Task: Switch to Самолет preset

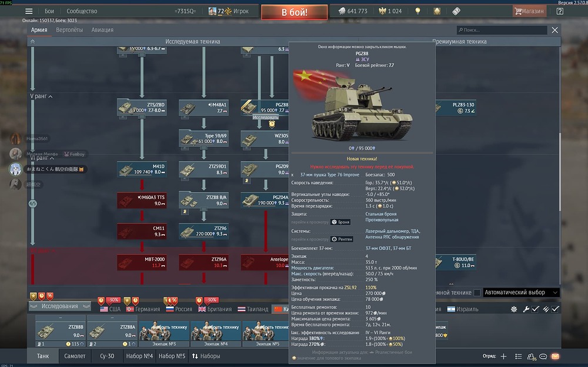Action: 75,356
